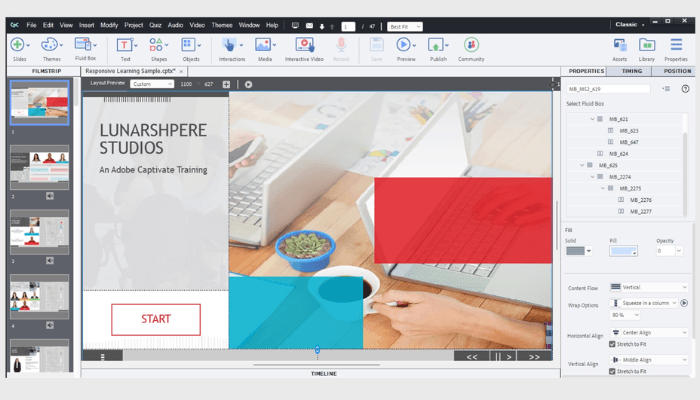This screenshot has height=400, width=700.
Task: Click the slide forward >> button
Action: click(534, 357)
